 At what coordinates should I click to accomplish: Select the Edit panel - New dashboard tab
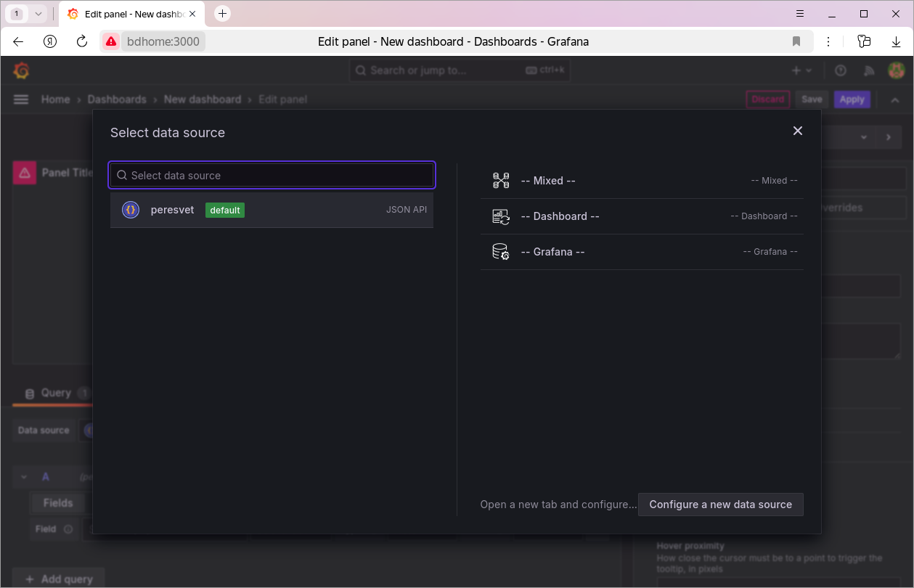coord(132,14)
